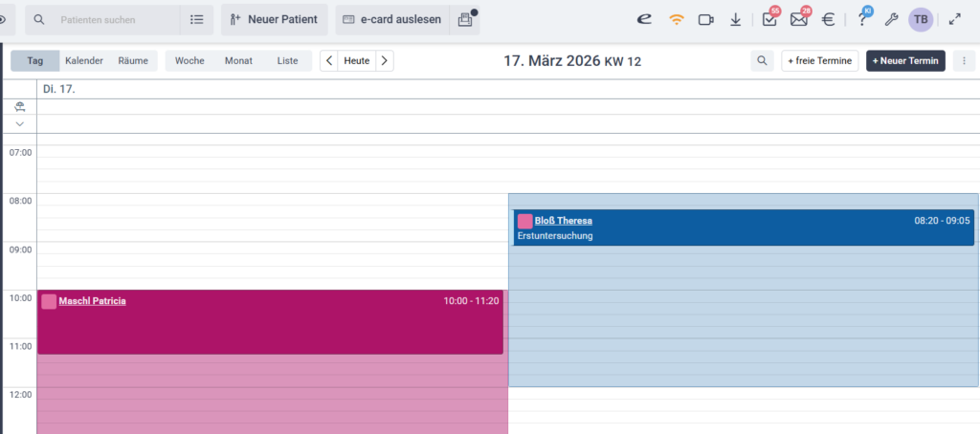Click the download arrow icon
The width and height of the screenshot is (980, 434).
[735, 19]
